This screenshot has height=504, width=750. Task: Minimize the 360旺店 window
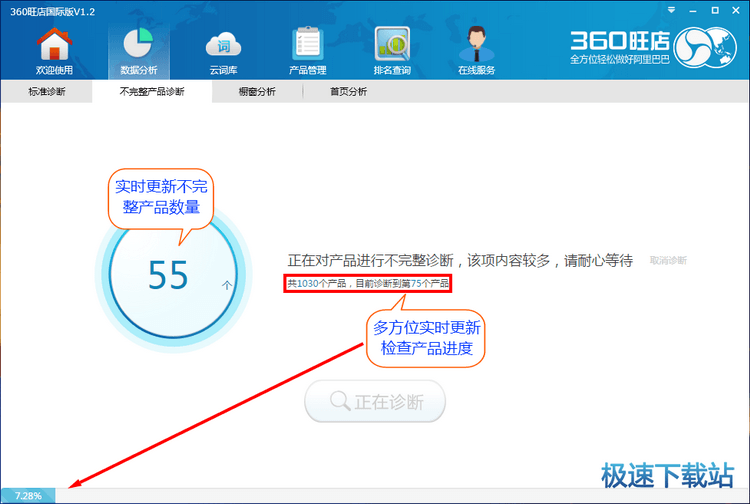tap(693, 11)
